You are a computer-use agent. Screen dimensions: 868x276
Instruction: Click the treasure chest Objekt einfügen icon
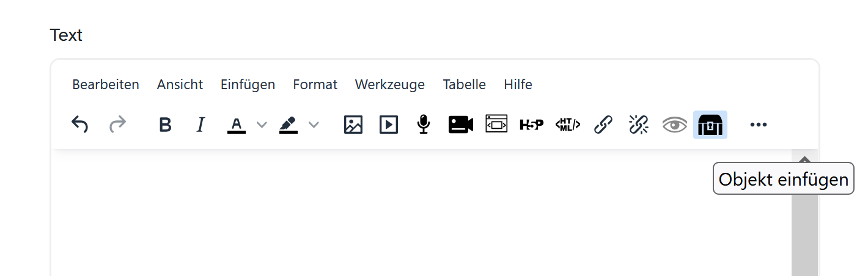710,125
